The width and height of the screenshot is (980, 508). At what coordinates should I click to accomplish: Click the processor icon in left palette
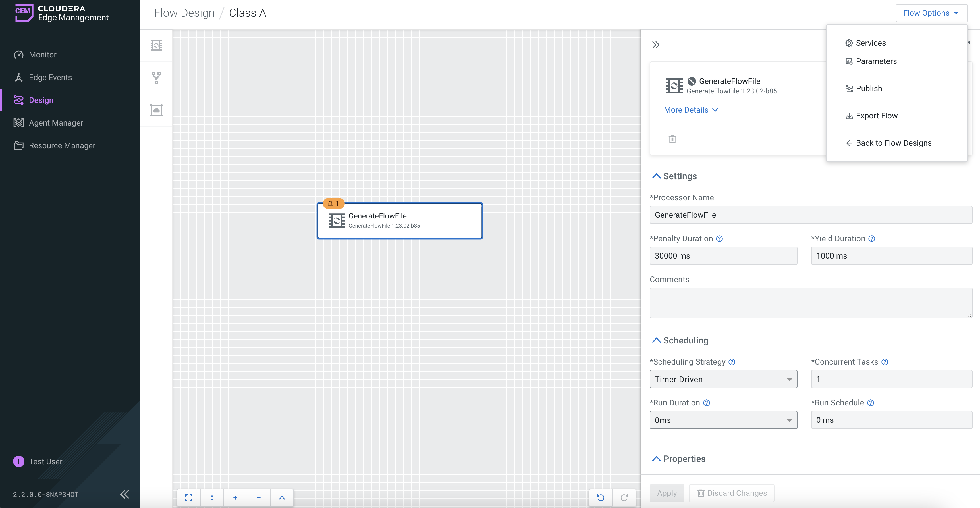click(156, 46)
